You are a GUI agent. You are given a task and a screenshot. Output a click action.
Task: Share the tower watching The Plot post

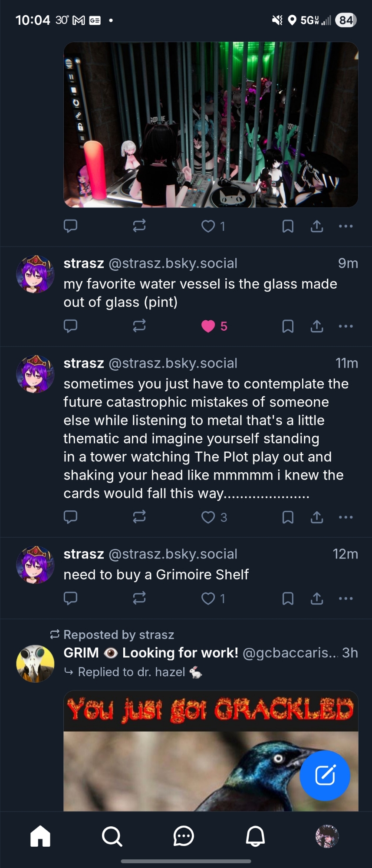[x=317, y=517]
